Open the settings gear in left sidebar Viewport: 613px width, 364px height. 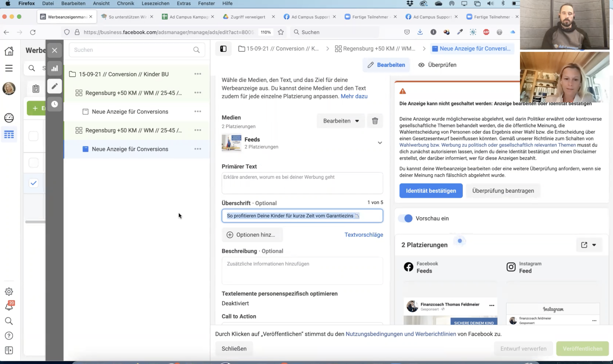tap(9, 292)
